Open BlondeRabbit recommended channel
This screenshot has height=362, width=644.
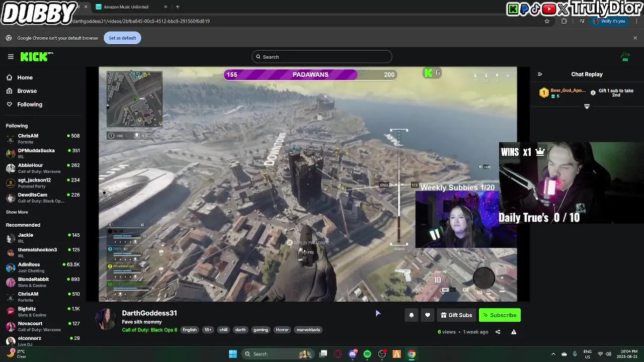[43, 282]
